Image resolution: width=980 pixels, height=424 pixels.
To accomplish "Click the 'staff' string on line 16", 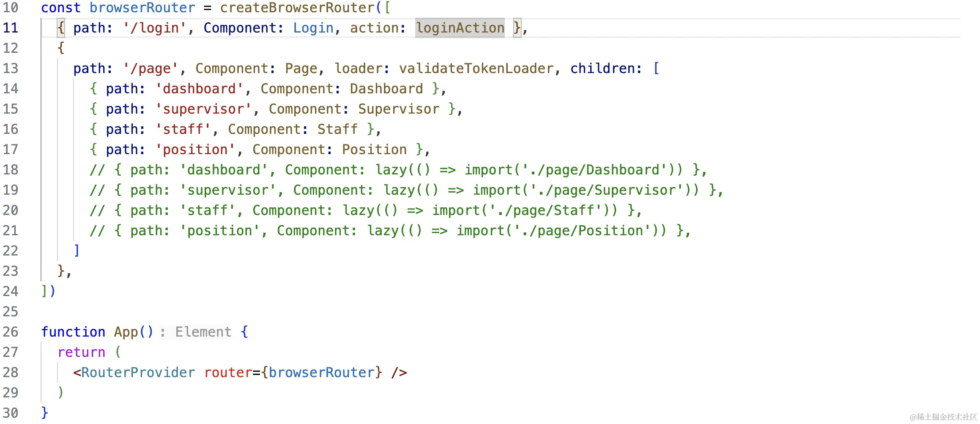I will 183,129.
